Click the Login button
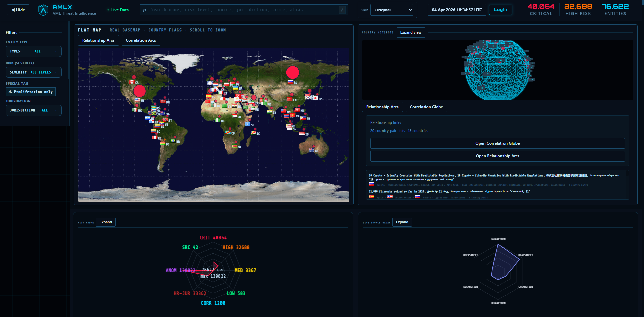644x317 pixels. click(x=500, y=10)
